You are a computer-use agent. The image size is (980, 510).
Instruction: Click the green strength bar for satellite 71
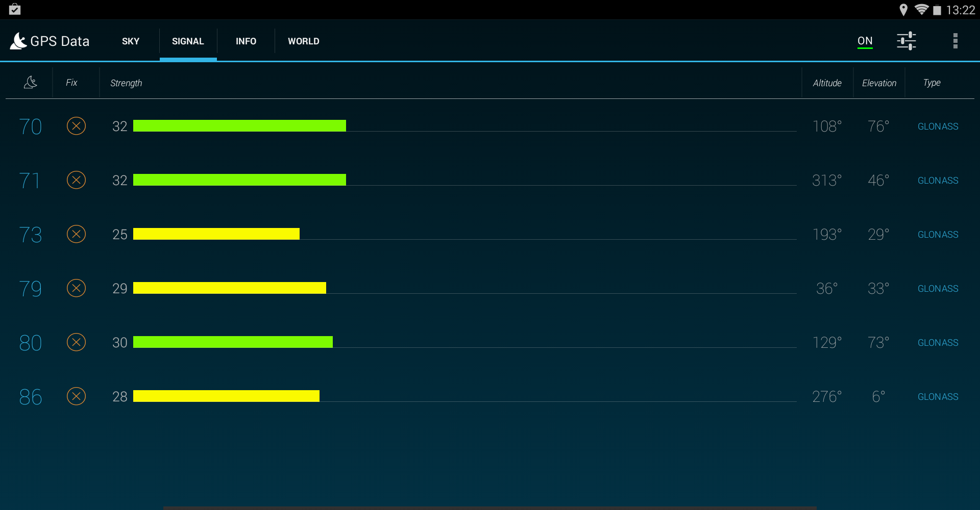[239, 180]
